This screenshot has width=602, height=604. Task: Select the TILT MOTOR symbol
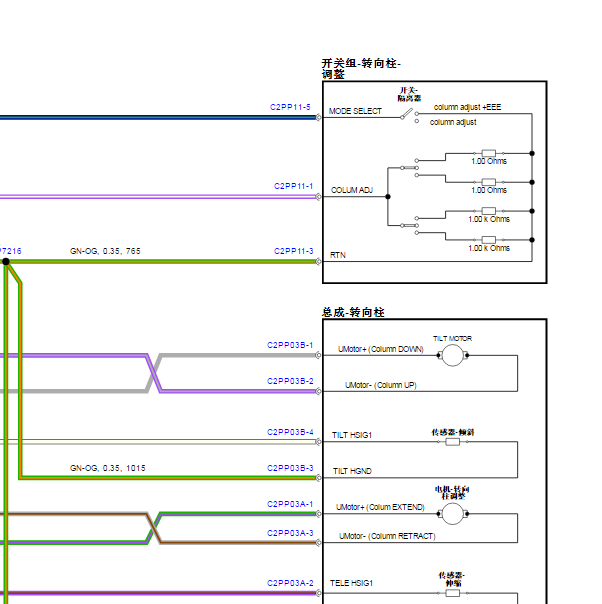tap(453, 355)
